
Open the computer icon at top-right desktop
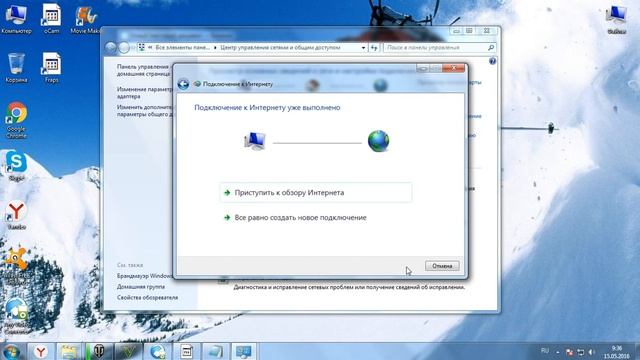(616, 20)
